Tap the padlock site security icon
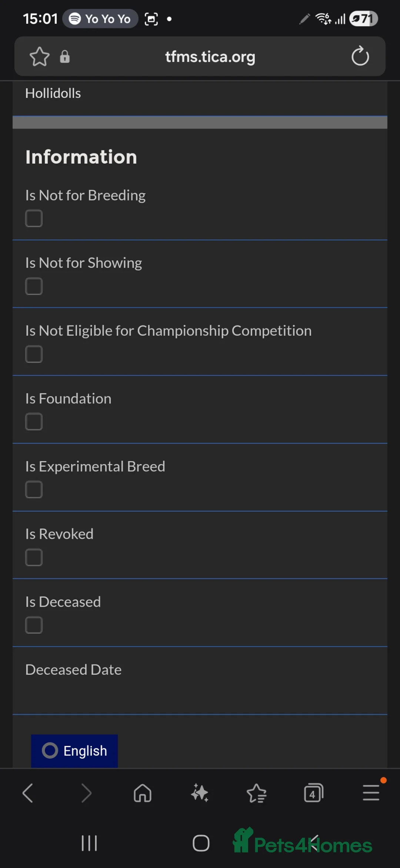The width and height of the screenshot is (400, 868). point(65,57)
